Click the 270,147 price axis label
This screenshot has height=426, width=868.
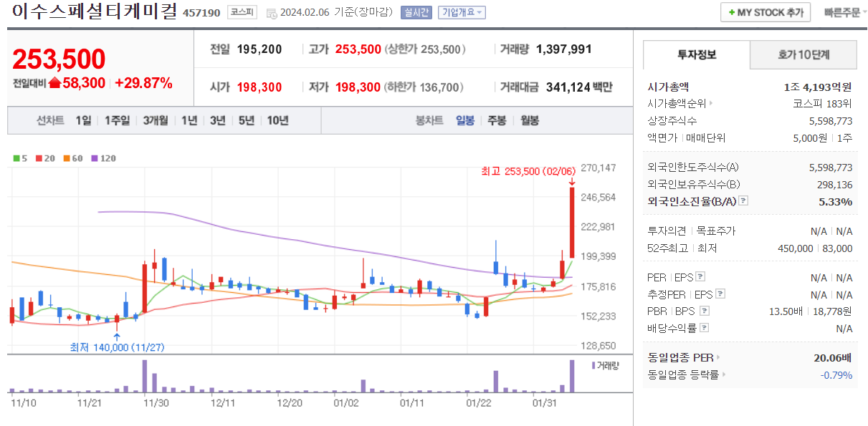598,168
